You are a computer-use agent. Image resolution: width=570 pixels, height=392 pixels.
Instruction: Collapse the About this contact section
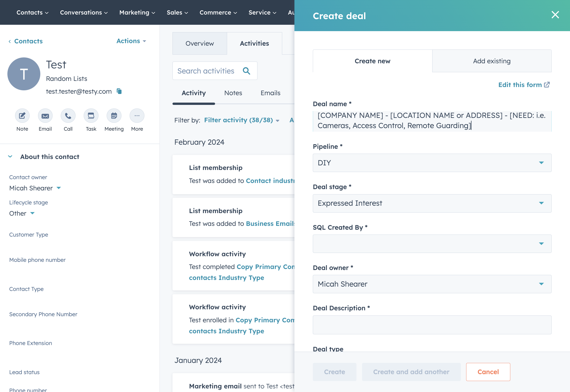[10, 157]
